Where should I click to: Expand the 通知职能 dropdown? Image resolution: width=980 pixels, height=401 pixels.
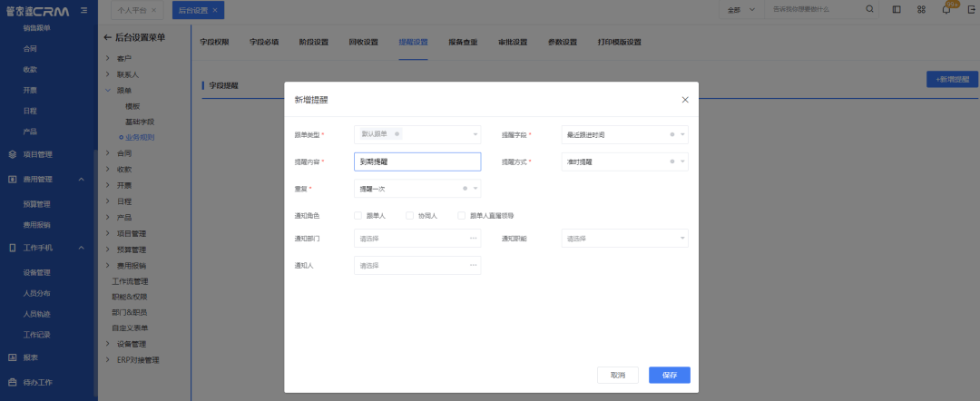[x=624, y=239]
